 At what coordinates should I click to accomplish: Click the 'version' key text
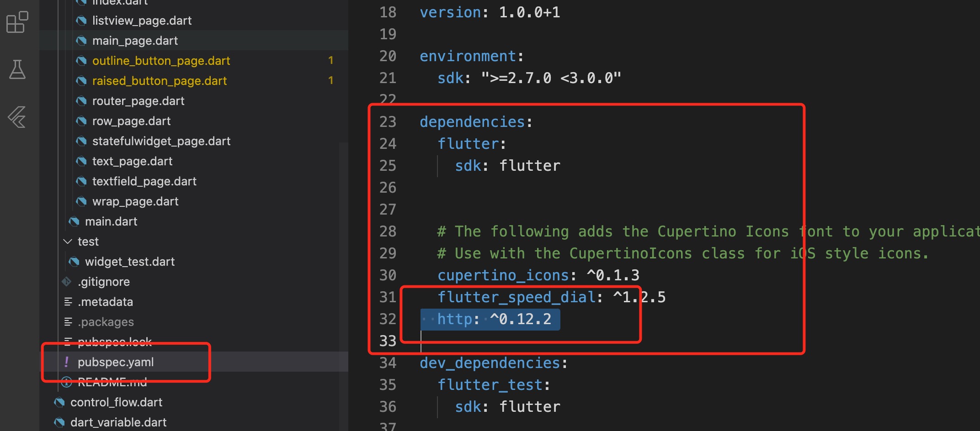pos(450,12)
